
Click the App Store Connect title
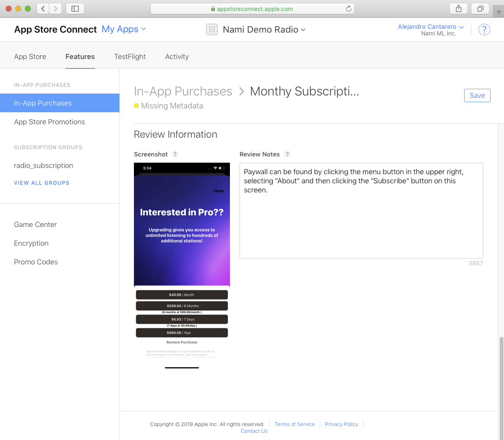[55, 29]
